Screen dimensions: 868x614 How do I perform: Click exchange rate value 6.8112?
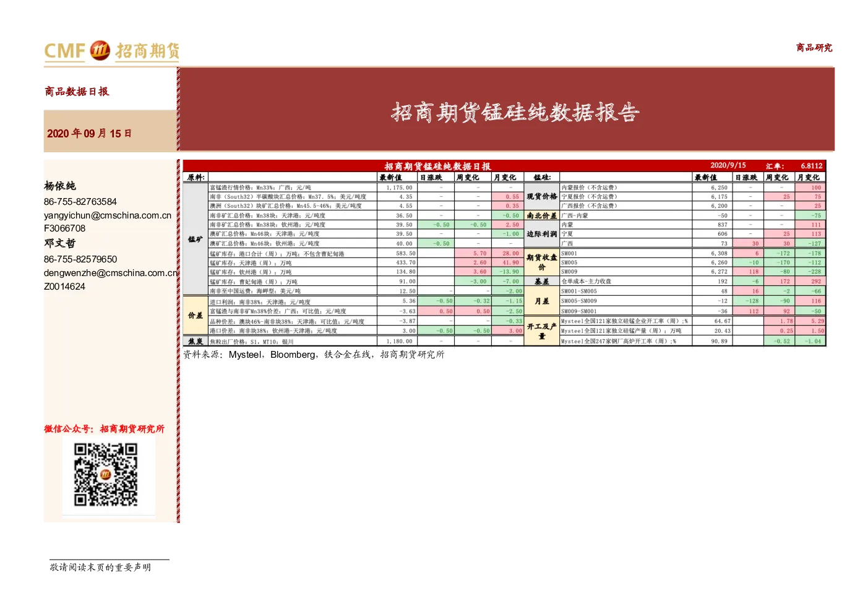point(812,166)
